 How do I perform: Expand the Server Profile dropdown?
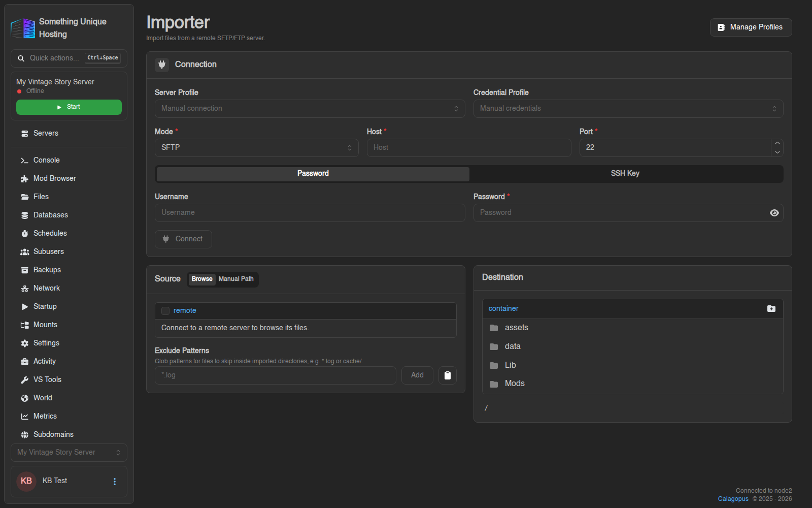point(310,109)
